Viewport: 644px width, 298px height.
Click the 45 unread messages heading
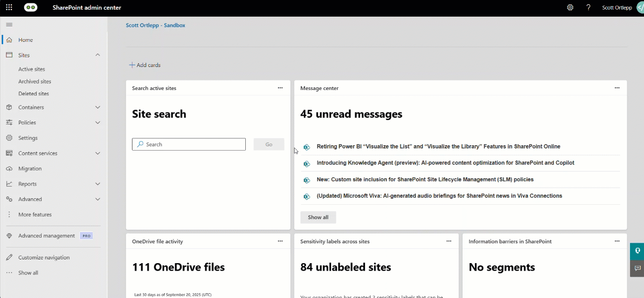click(x=352, y=114)
